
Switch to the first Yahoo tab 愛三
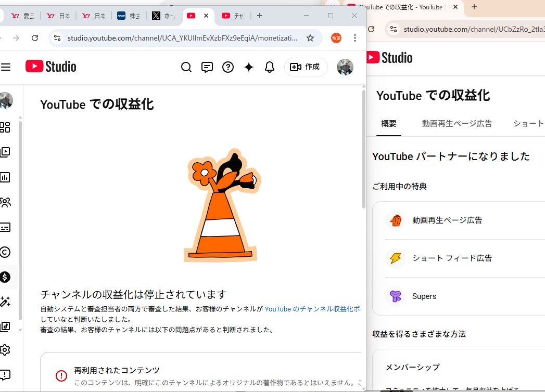click(22, 16)
